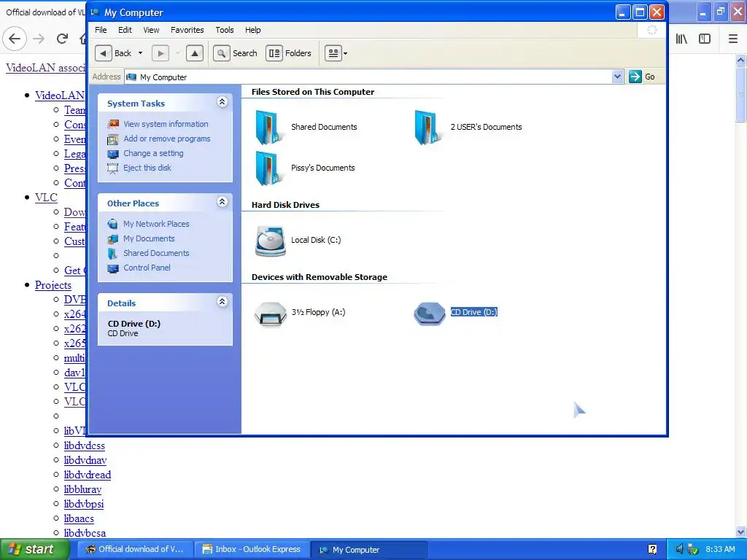
Task: Click the Back arrow in My Computer
Action: point(104,53)
